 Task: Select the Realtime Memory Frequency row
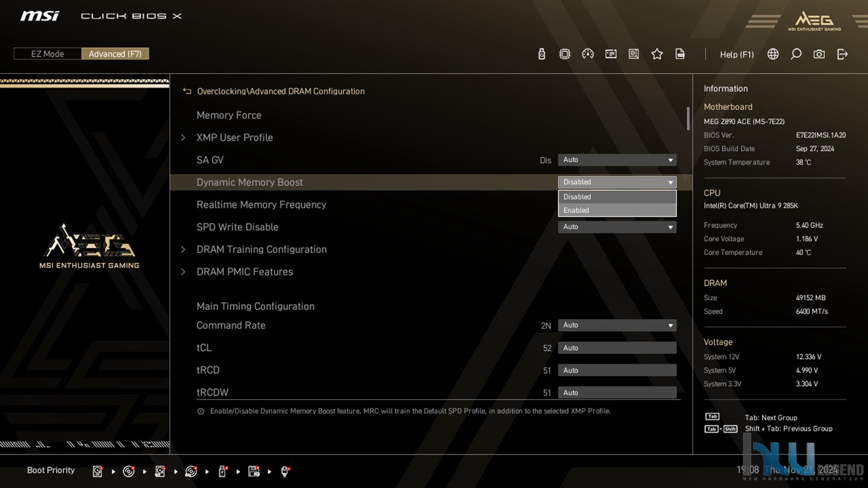click(x=431, y=205)
